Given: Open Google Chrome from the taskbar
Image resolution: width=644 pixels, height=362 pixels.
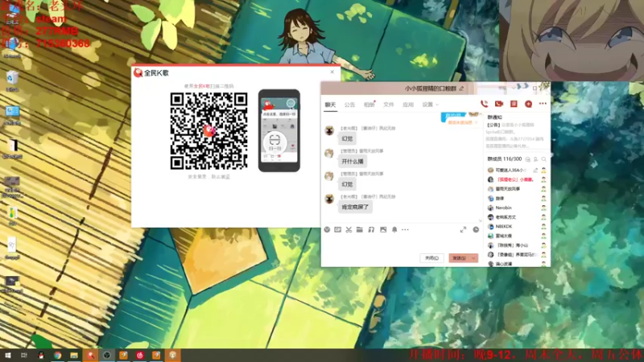Looking at the screenshot, I should [x=57, y=356].
